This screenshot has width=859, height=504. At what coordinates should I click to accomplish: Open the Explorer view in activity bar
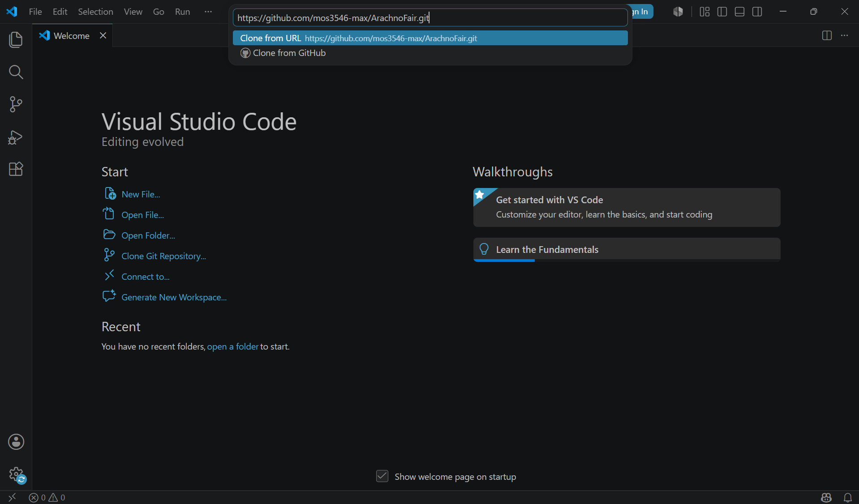tap(16, 39)
